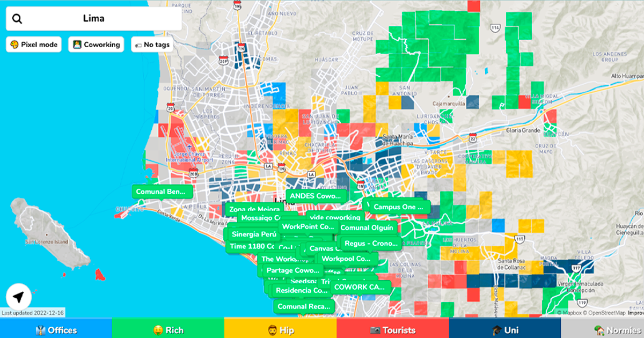Image resolution: width=644 pixels, height=338 pixels.
Task: Click San Lorenzo Island label
Action: (x=47, y=242)
